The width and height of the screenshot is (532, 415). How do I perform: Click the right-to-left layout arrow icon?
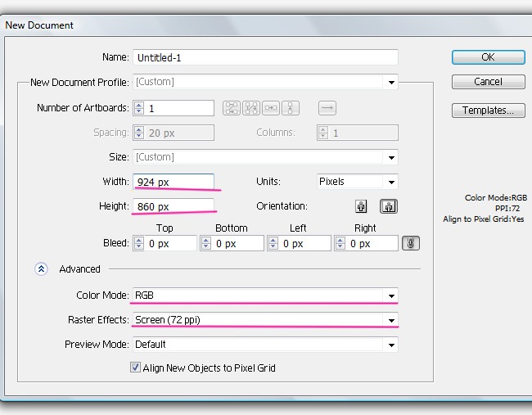(x=327, y=108)
